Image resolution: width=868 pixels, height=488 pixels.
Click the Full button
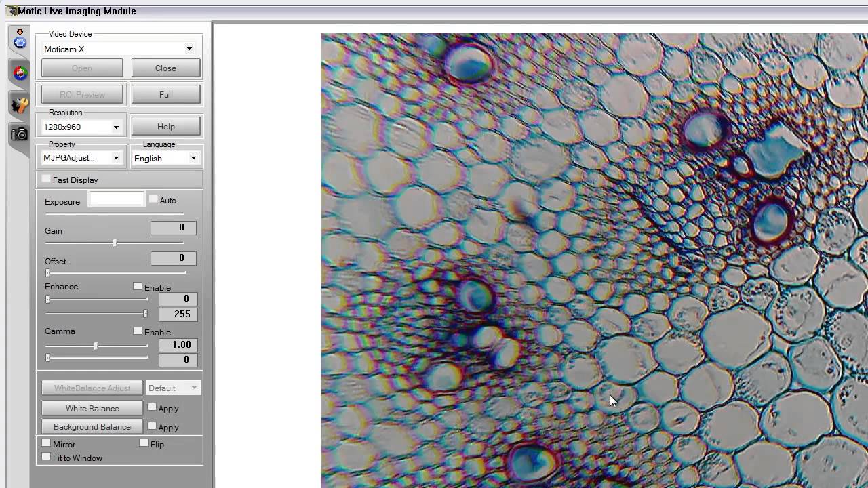click(165, 94)
